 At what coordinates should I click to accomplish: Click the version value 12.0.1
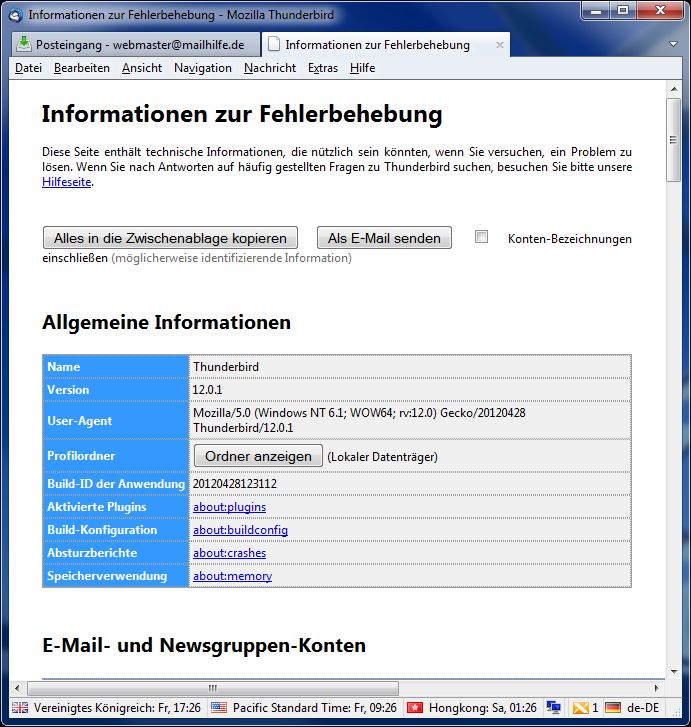[x=207, y=389]
